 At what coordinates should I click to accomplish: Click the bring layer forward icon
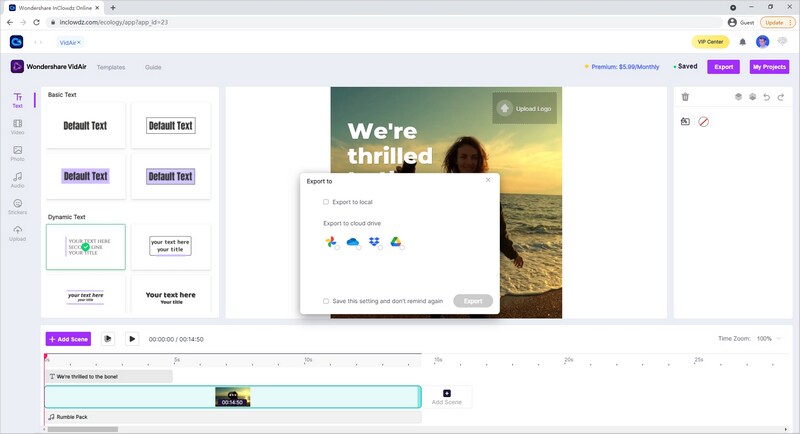point(738,96)
